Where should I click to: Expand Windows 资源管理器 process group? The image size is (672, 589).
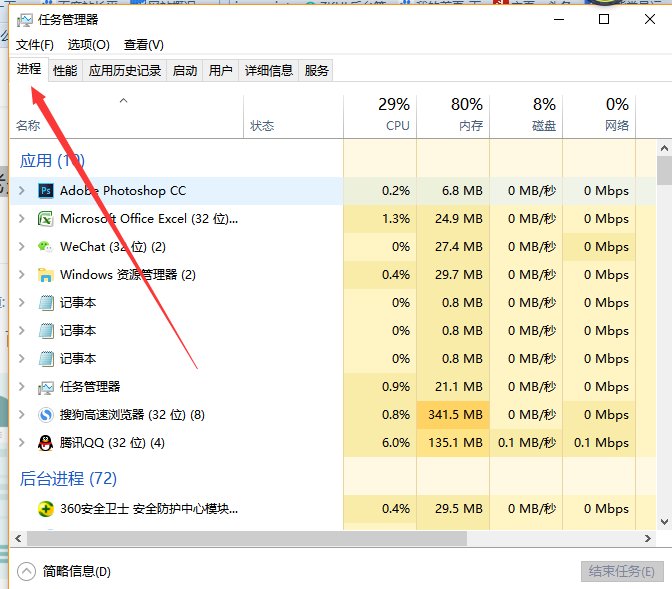tap(22, 275)
